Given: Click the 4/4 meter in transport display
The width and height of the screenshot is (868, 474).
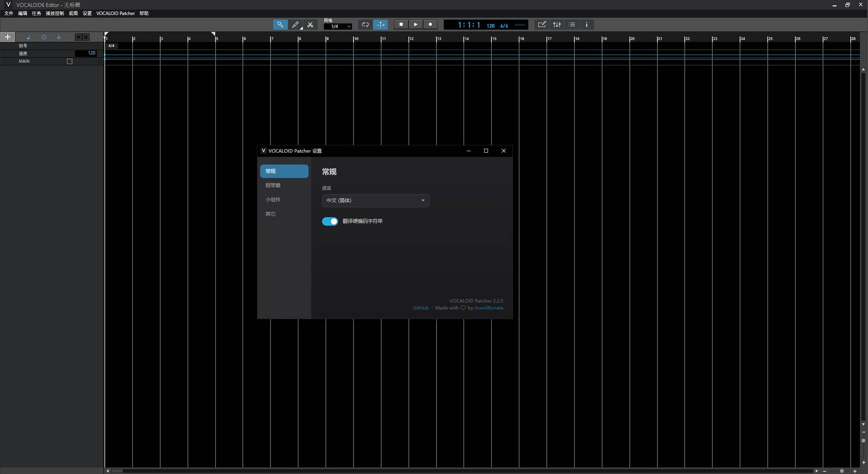Looking at the screenshot, I should [504, 26].
